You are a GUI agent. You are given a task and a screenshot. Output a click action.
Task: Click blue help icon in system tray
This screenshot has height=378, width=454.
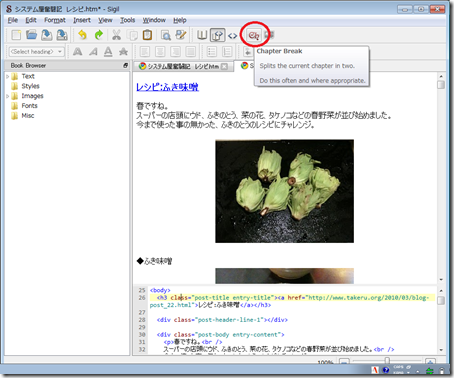point(386,370)
